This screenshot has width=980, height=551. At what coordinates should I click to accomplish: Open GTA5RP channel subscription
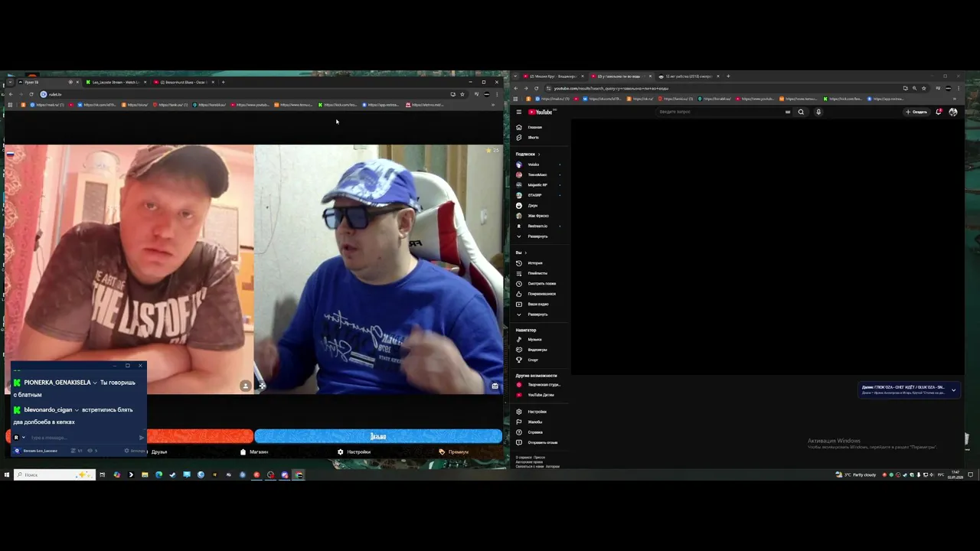pyautogui.click(x=538, y=195)
